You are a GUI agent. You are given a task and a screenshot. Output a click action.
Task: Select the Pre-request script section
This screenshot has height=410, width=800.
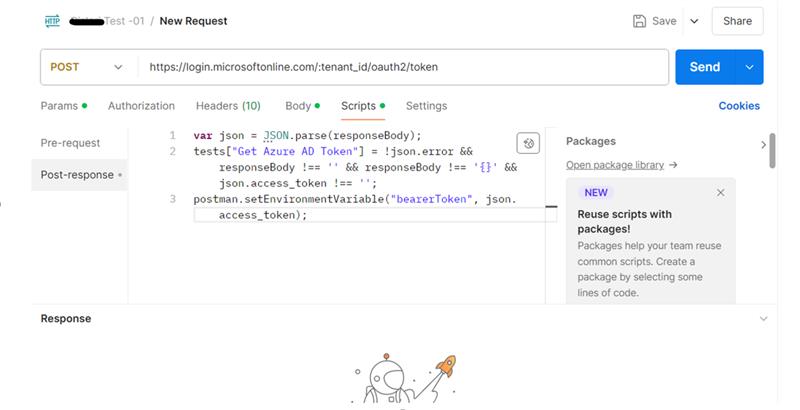pyautogui.click(x=70, y=143)
